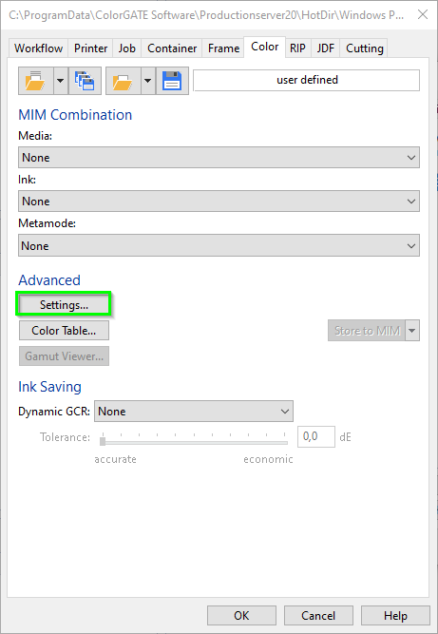Select the Cutting tab

[364, 48]
